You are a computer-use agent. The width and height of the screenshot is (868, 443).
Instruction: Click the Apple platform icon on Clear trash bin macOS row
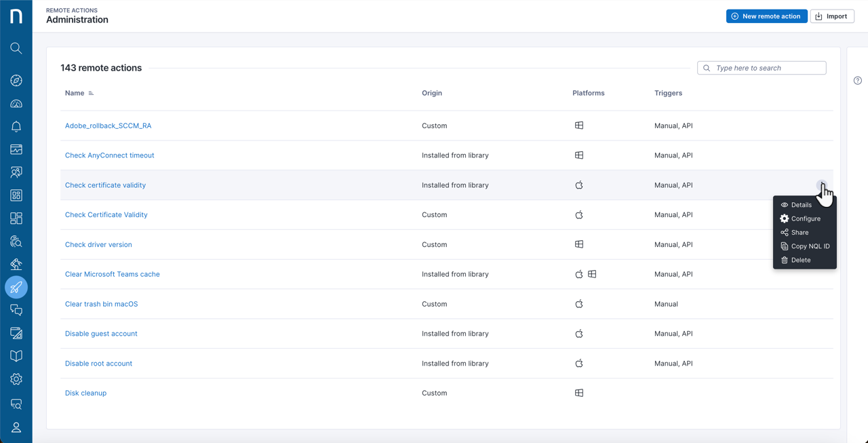(578, 304)
